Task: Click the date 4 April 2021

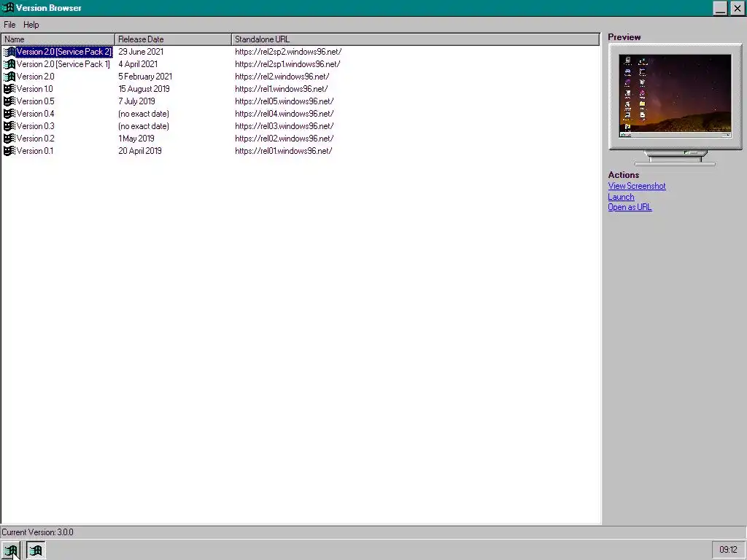Action: [x=138, y=64]
